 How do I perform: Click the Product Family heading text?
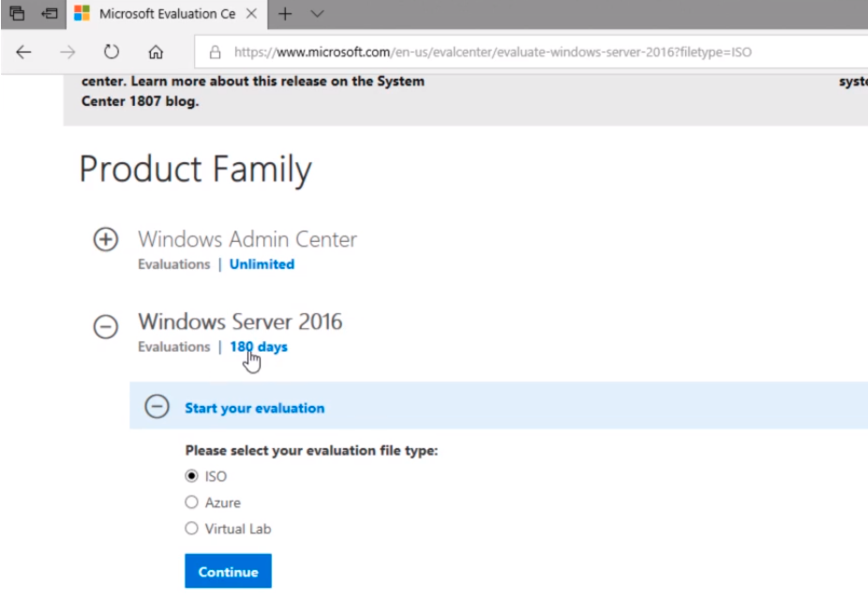(x=195, y=170)
